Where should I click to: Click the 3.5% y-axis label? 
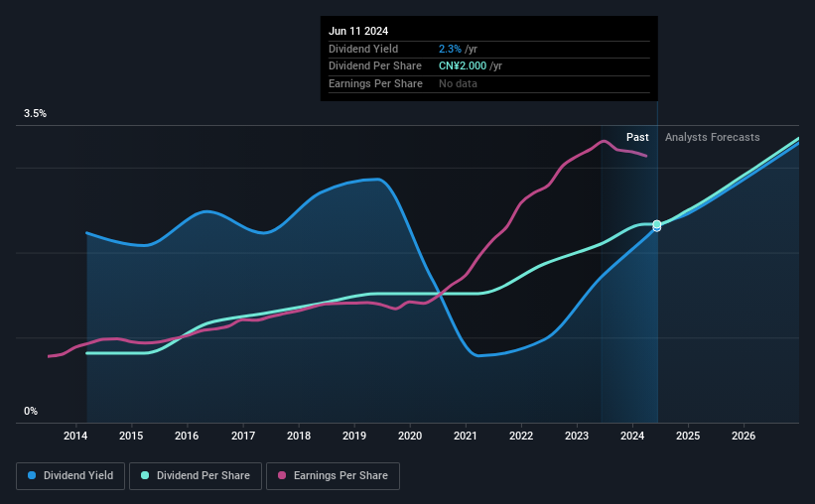pos(35,113)
